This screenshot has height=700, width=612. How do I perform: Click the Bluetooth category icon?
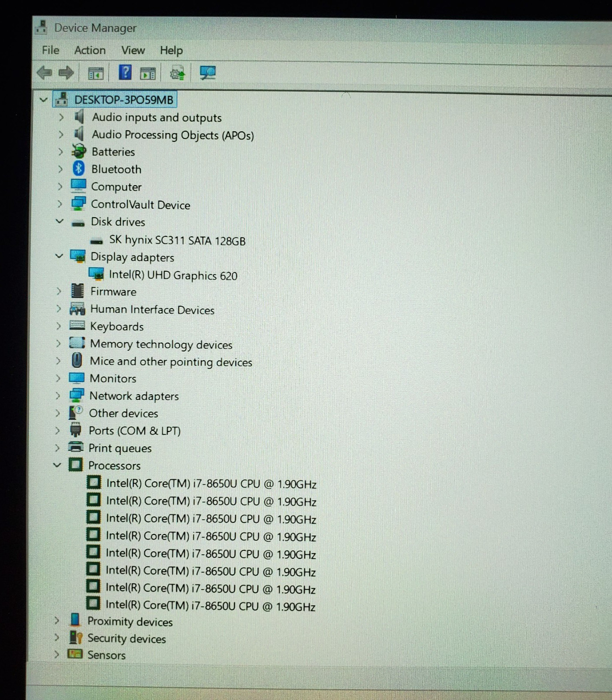tap(79, 168)
